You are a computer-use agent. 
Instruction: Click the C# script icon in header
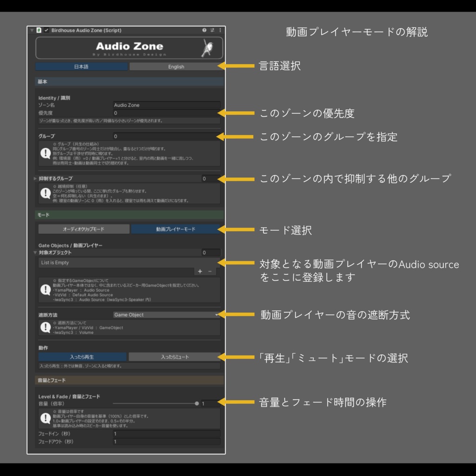pos(39,30)
